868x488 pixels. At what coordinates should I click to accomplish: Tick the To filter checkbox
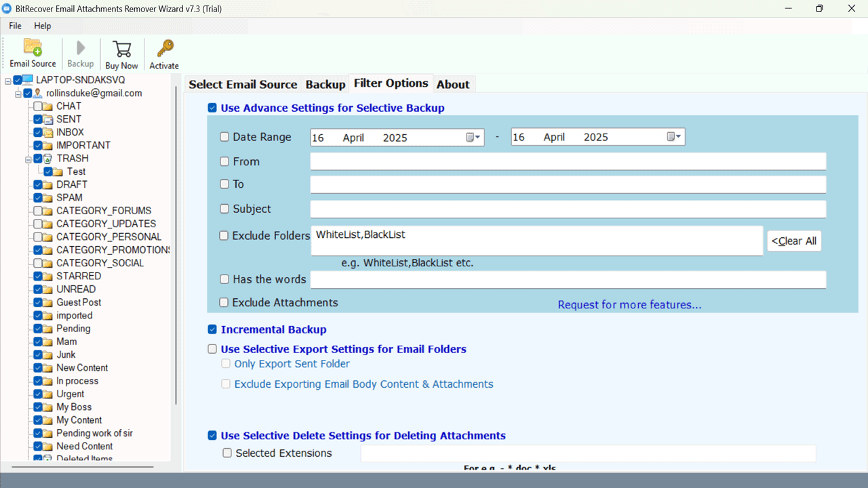[x=224, y=184]
